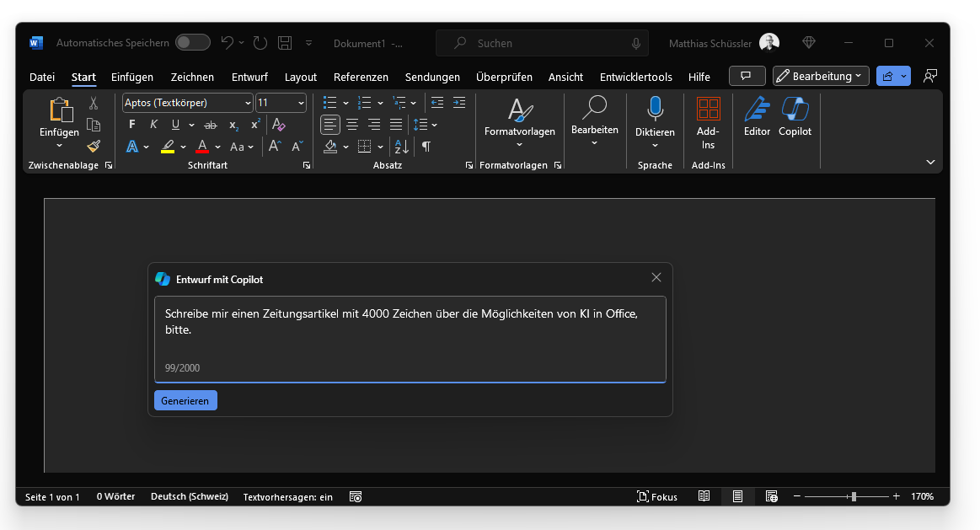
Task: Close the Entwurf mit Copilot dialog
Action: tap(656, 277)
